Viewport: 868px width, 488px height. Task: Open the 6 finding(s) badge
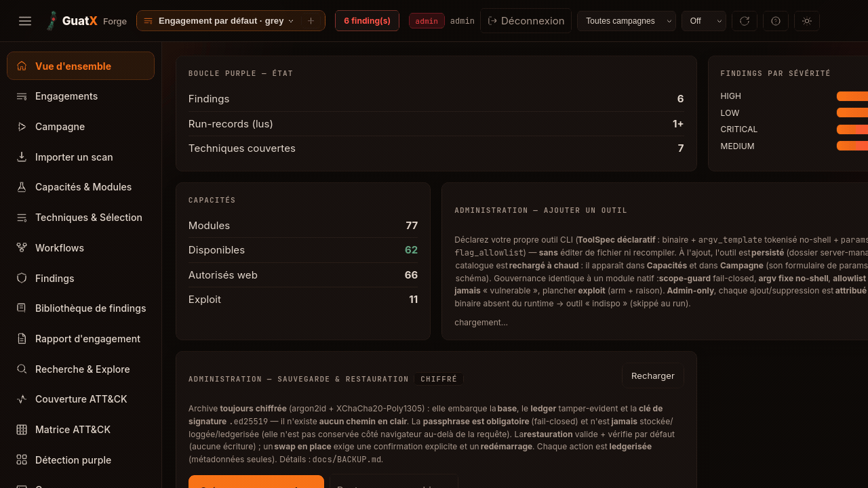(367, 21)
